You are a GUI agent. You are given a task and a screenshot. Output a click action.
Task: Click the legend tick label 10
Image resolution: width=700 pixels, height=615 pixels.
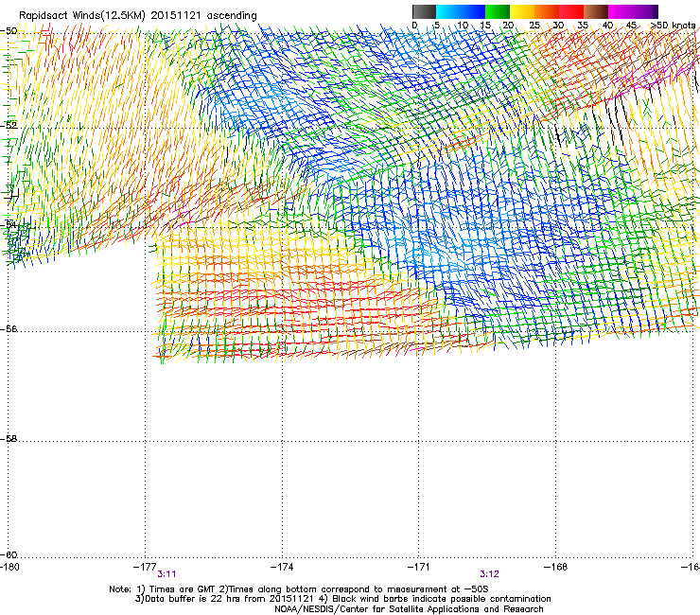[x=463, y=26]
